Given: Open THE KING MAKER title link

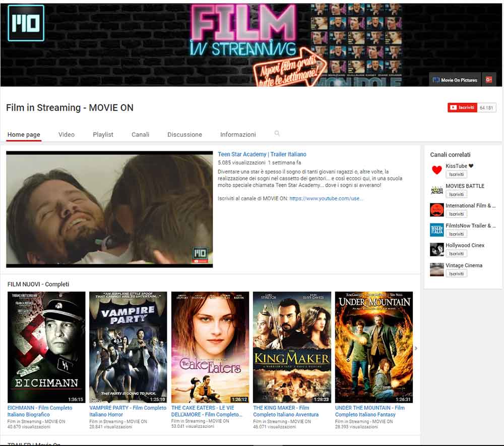Looking at the screenshot, I should pyautogui.click(x=286, y=411).
